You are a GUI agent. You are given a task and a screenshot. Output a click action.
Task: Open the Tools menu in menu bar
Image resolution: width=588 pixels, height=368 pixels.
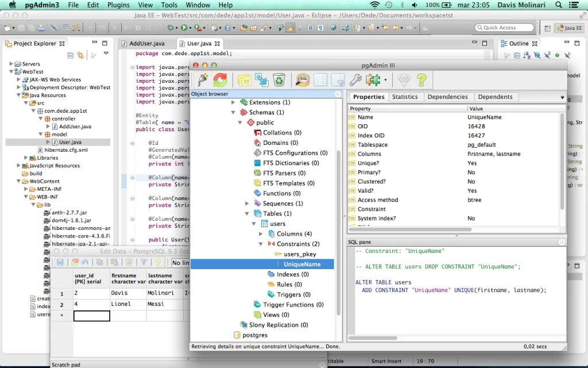[x=169, y=5]
